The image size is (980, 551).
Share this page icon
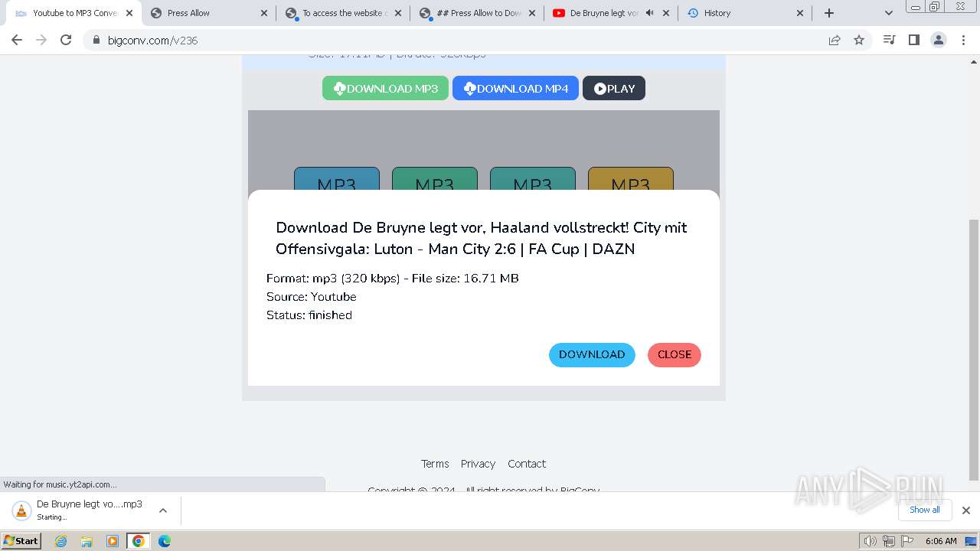[x=835, y=40]
